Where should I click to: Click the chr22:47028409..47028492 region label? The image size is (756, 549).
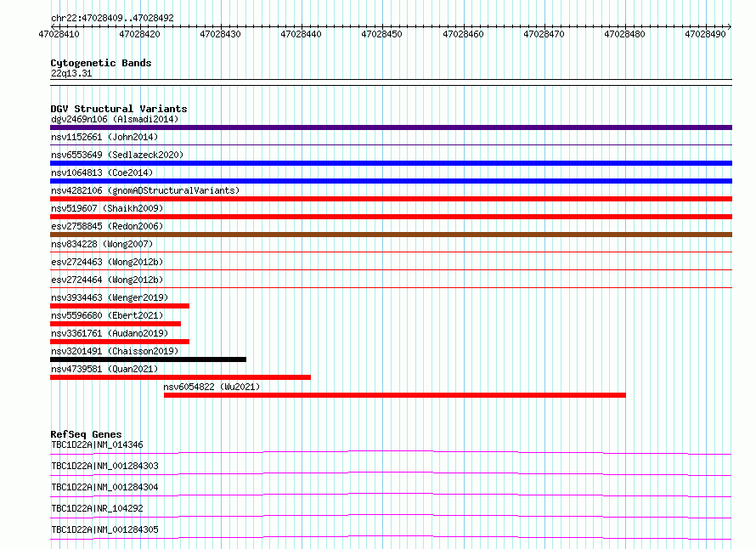(112, 18)
